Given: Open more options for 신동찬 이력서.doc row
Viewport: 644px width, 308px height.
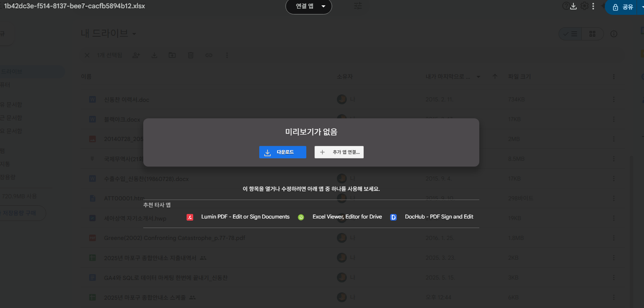Looking at the screenshot, I should [x=614, y=99].
